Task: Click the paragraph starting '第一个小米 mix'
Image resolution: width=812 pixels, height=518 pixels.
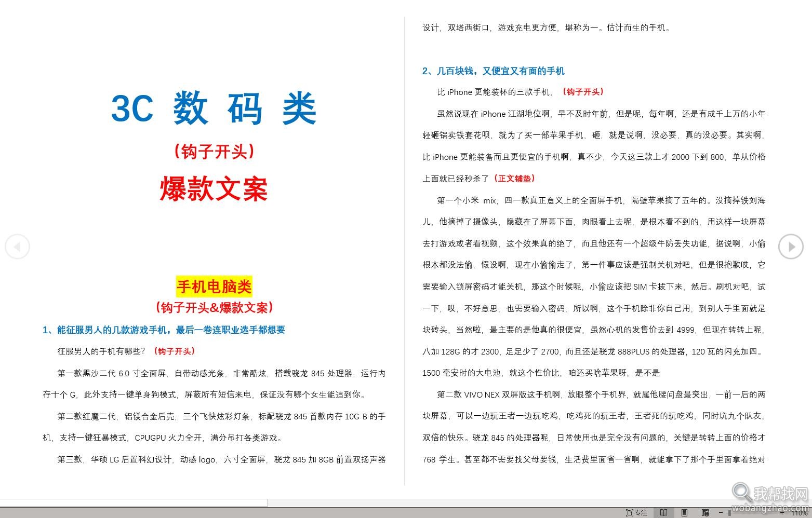Action: [594, 287]
